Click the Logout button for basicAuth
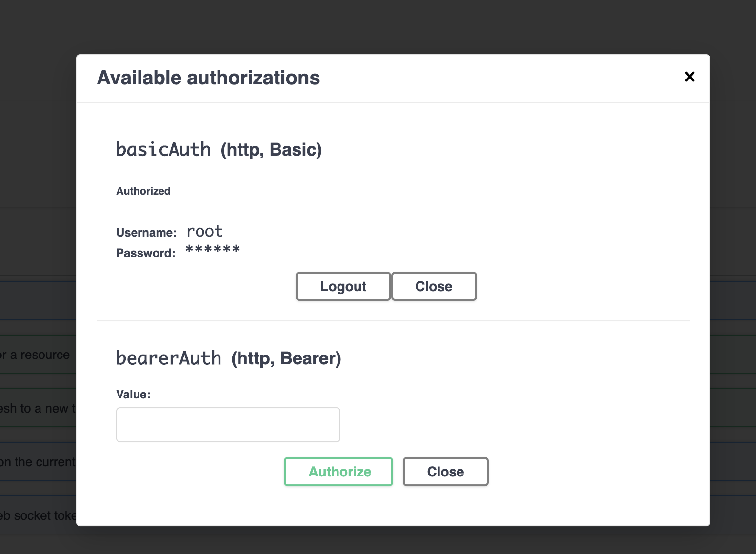756x554 pixels. (x=342, y=286)
